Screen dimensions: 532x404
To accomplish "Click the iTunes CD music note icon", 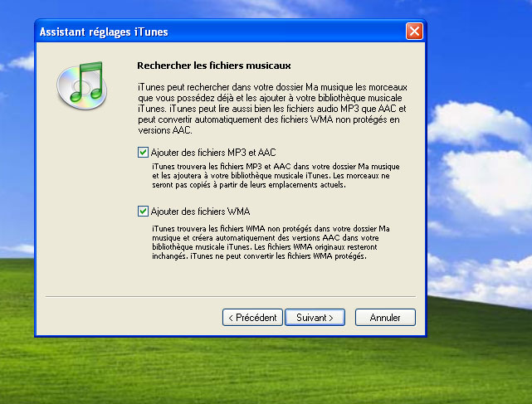I will coord(82,85).
